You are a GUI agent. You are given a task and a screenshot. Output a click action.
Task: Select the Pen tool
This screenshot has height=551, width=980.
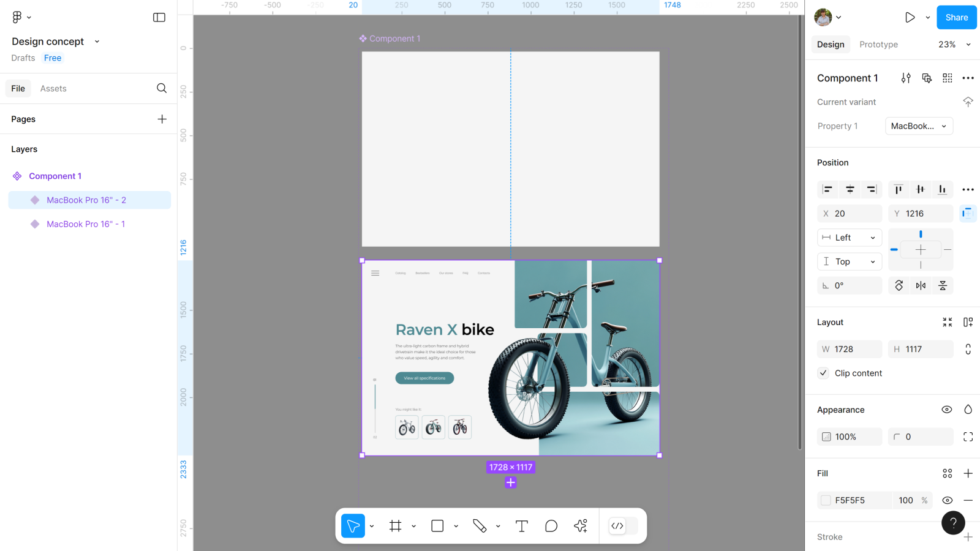(480, 526)
